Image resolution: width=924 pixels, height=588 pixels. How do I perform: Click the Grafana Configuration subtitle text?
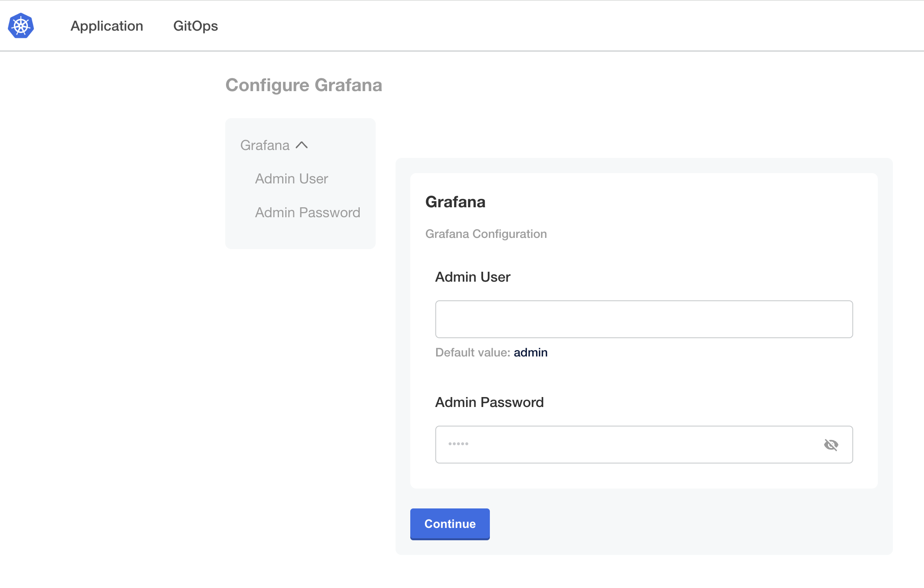[486, 234]
